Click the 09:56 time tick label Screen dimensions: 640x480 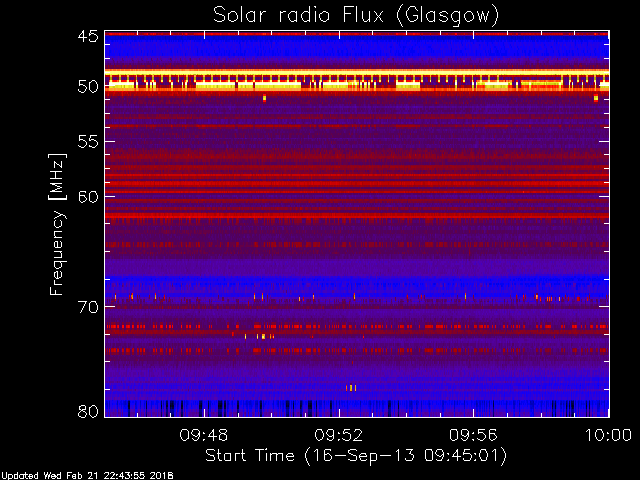(473, 435)
